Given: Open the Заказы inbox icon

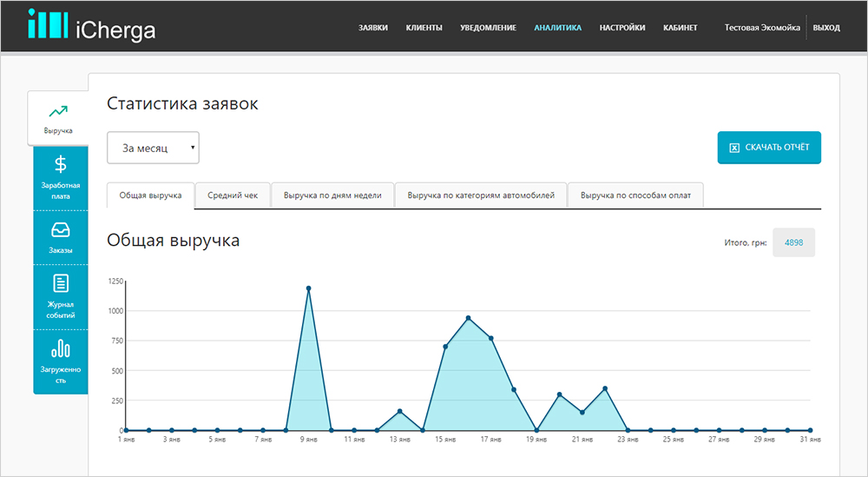Looking at the screenshot, I should pyautogui.click(x=60, y=230).
